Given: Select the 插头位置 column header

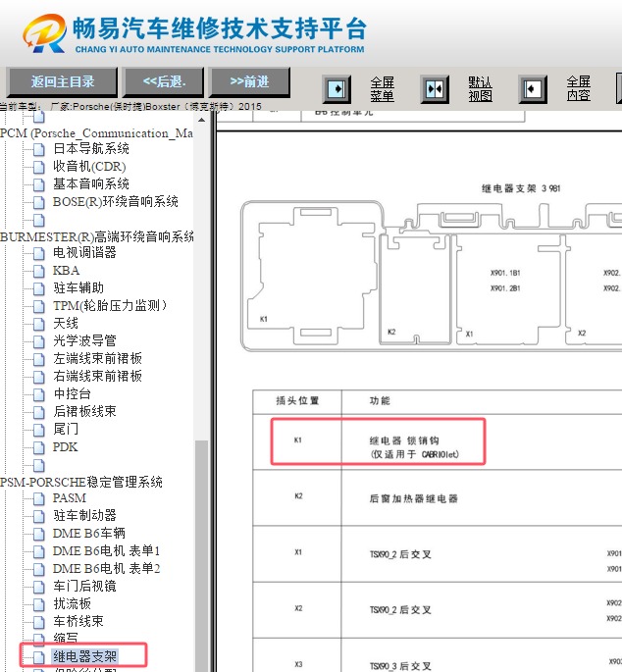Looking at the screenshot, I should pyautogui.click(x=297, y=401).
